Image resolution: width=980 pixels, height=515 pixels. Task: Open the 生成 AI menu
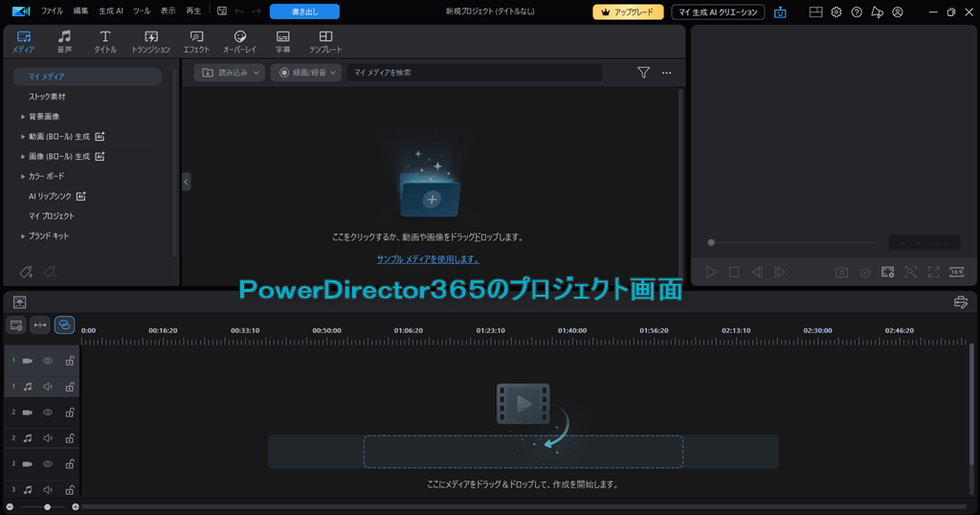coord(111,11)
